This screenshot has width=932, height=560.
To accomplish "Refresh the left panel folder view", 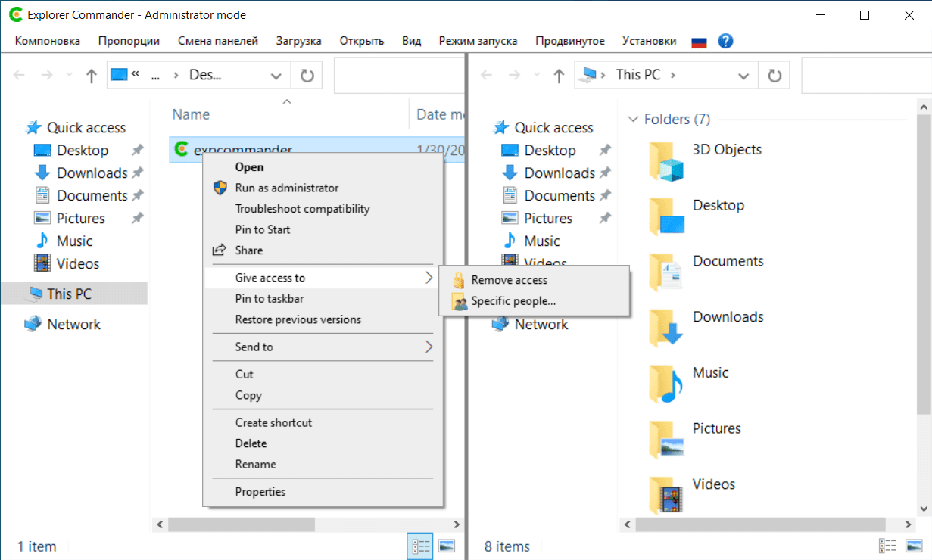I will point(307,75).
